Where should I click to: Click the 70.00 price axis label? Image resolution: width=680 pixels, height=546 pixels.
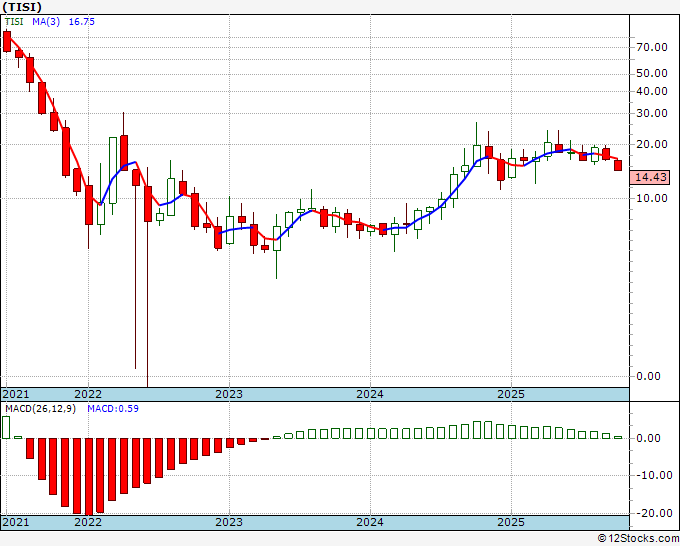tap(652, 47)
